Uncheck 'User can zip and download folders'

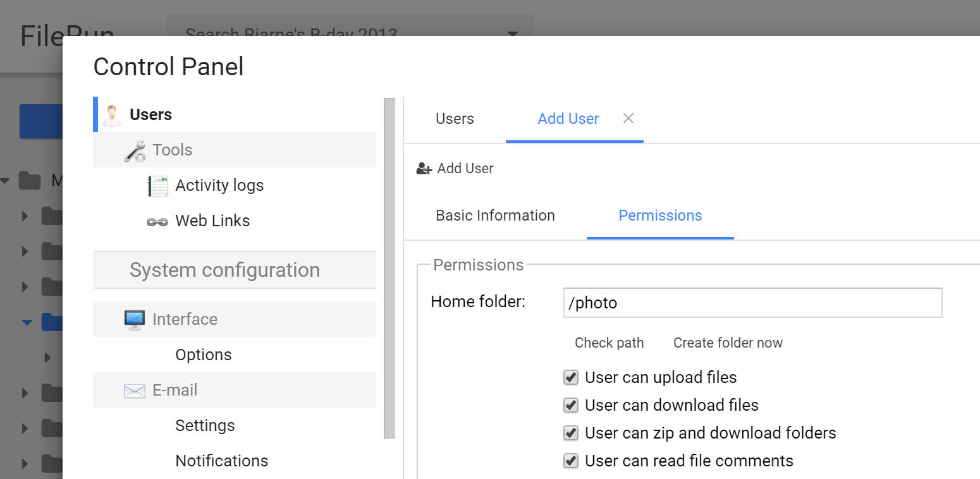(x=570, y=433)
